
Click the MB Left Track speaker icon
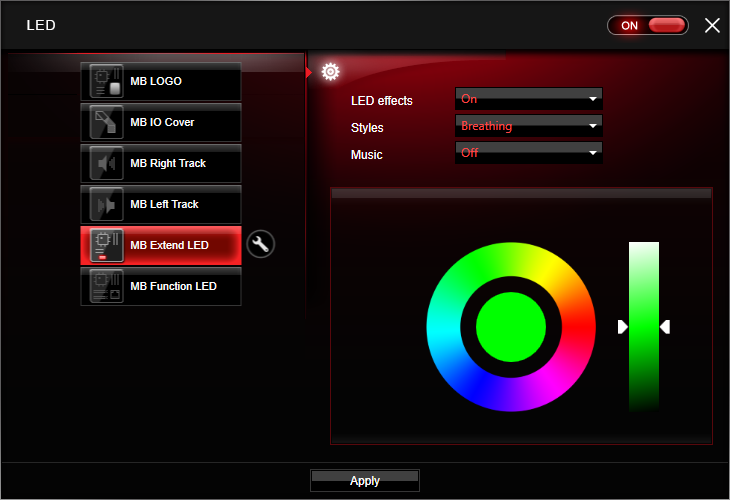pyautogui.click(x=107, y=204)
